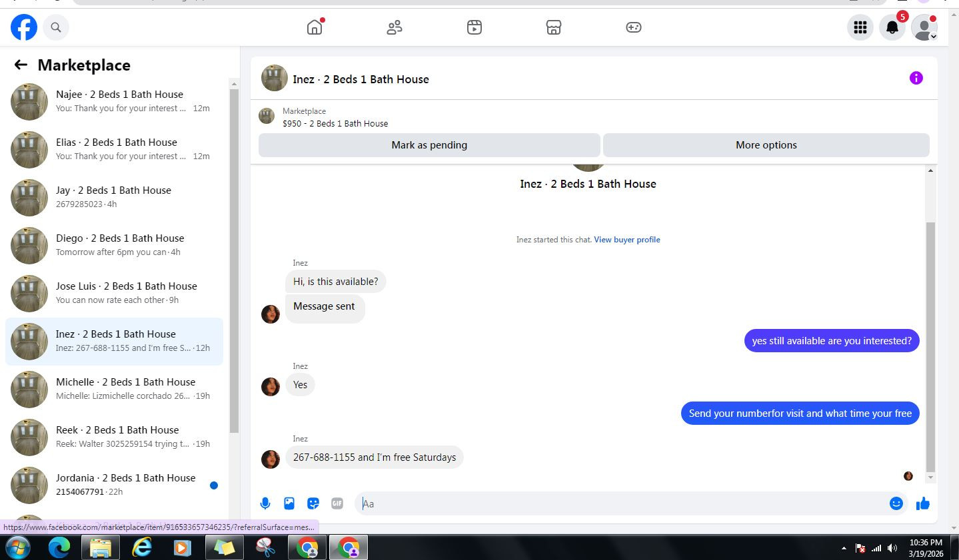Open View buyer profile link
959x560 pixels.
627,240
